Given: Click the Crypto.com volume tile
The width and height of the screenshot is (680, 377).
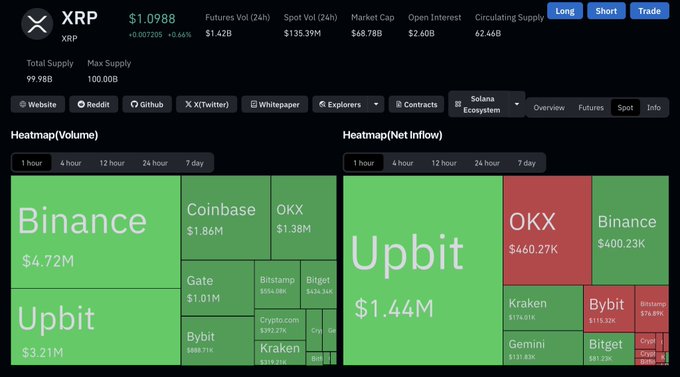Looking at the screenshot, I should point(280,325).
